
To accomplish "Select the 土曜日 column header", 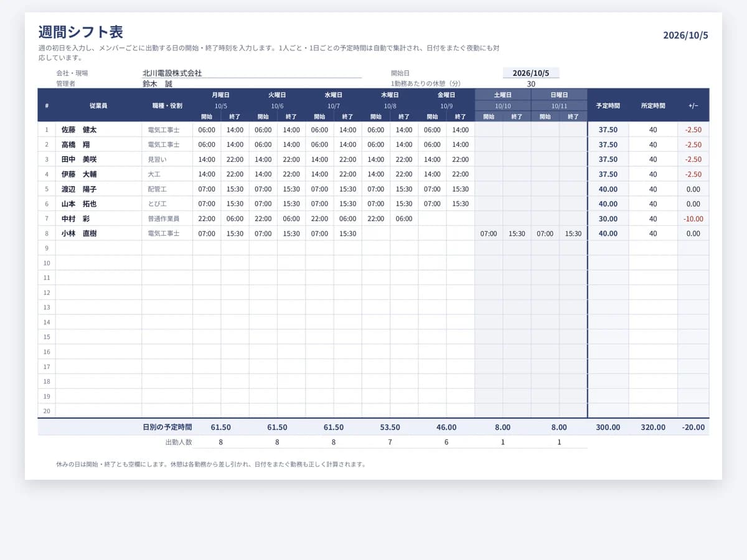I will tap(503, 95).
